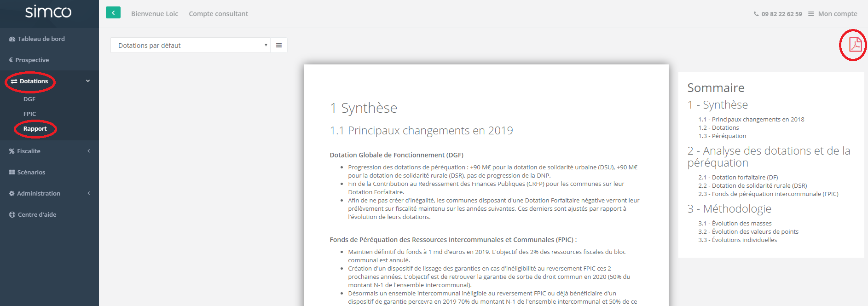
Task: Open Prospective from sidebar
Action: point(32,60)
